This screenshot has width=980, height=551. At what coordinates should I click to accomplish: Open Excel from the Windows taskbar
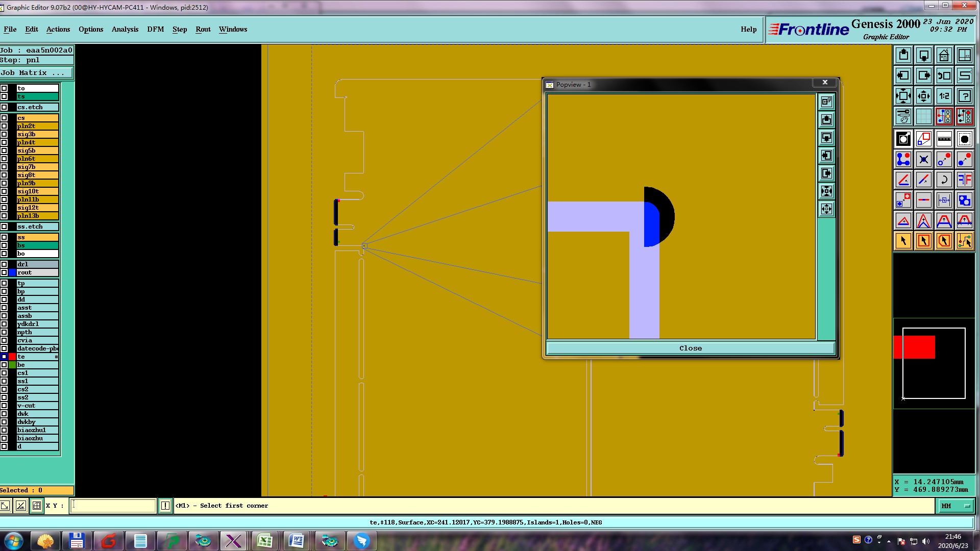[x=265, y=541]
